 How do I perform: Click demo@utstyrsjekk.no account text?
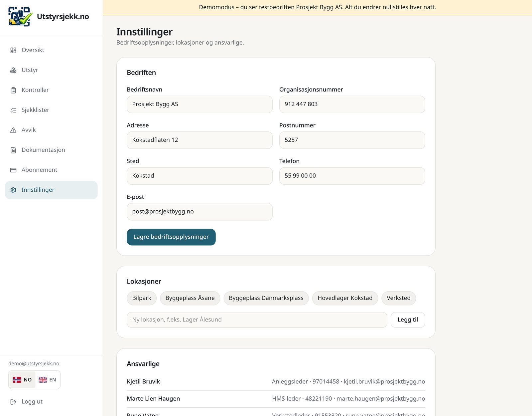click(x=34, y=364)
